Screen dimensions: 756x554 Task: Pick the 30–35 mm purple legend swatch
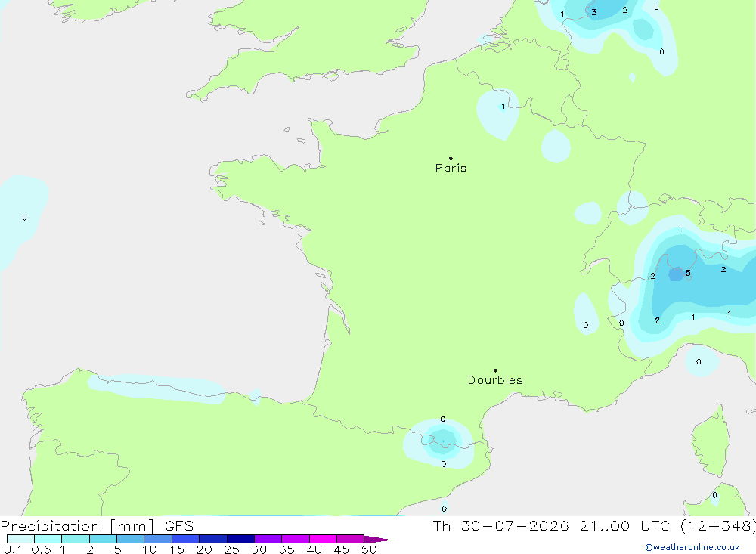click(x=268, y=539)
